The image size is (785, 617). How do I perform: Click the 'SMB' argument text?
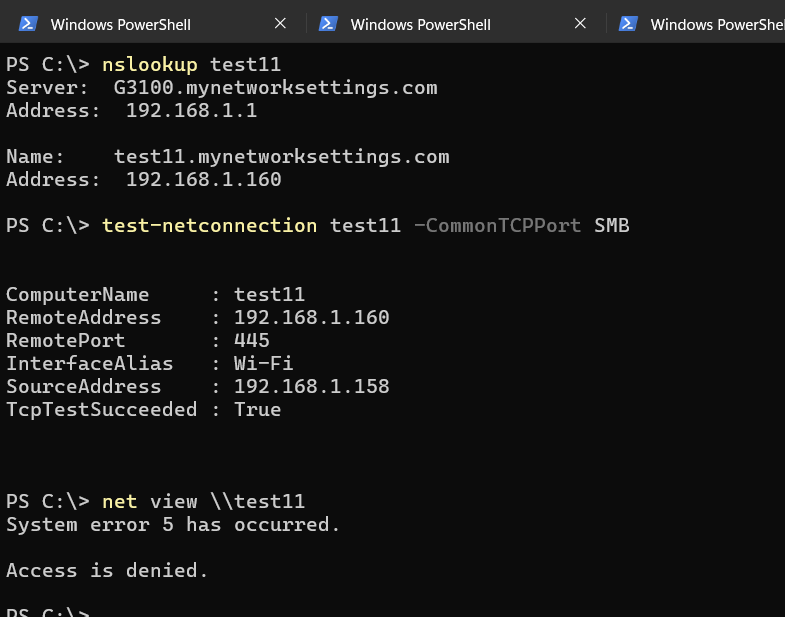point(611,226)
